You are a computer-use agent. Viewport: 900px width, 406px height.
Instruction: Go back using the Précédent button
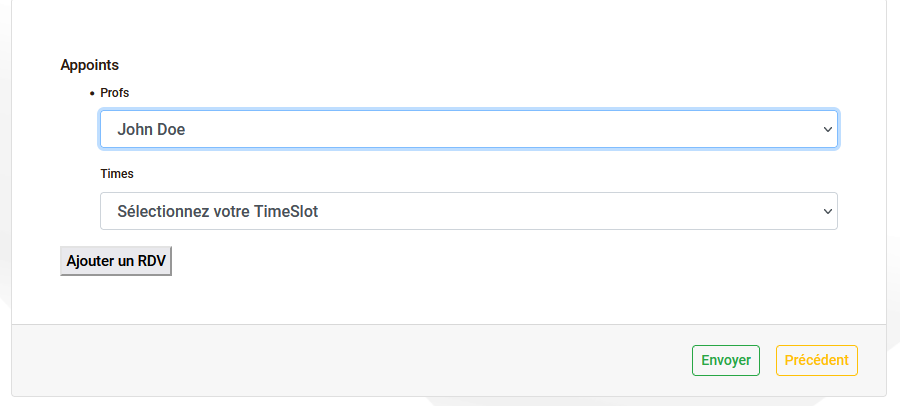pos(816,360)
